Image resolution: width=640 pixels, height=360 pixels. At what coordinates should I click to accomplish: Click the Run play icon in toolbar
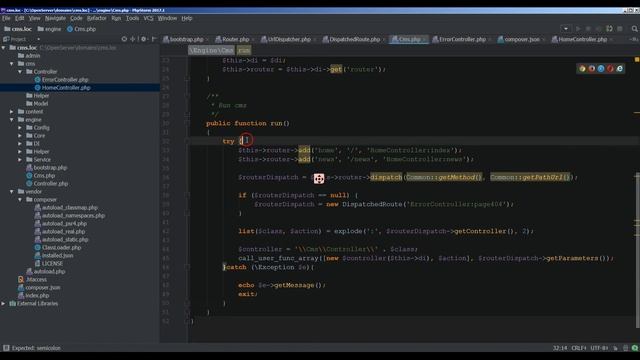coord(578,29)
